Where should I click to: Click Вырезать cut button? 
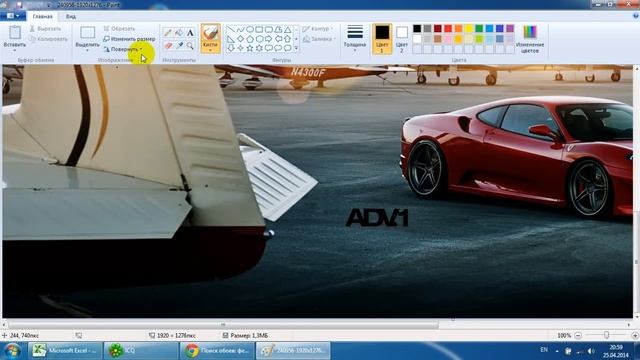tap(45, 29)
